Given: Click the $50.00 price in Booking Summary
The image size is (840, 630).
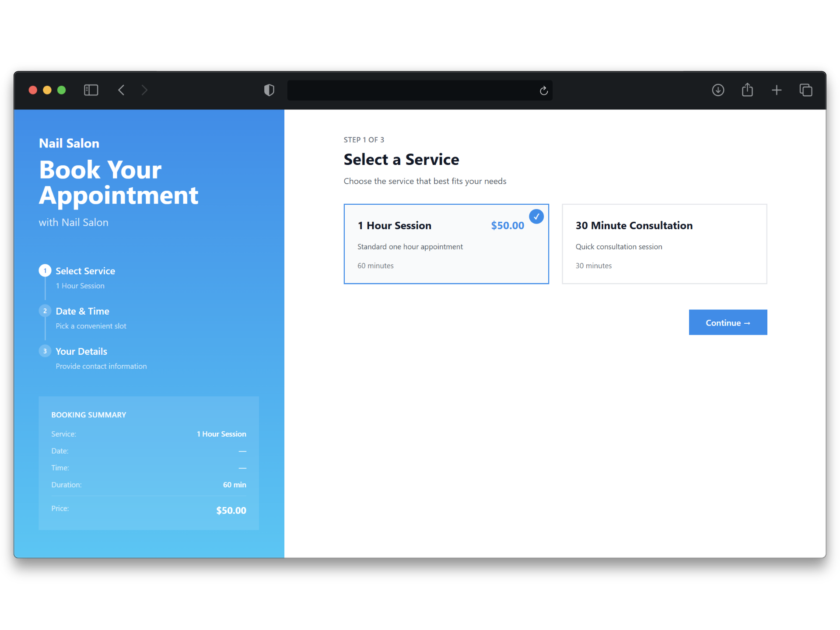Looking at the screenshot, I should [231, 510].
